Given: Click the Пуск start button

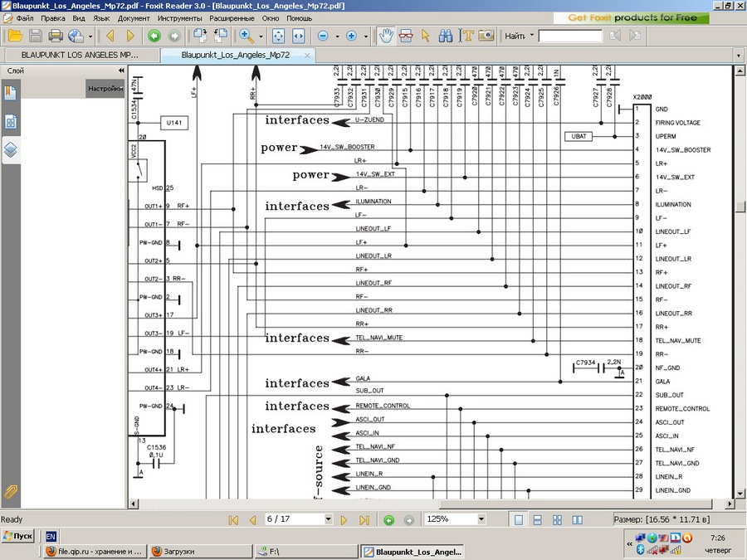Looking at the screenshot, I should point(18,536).
